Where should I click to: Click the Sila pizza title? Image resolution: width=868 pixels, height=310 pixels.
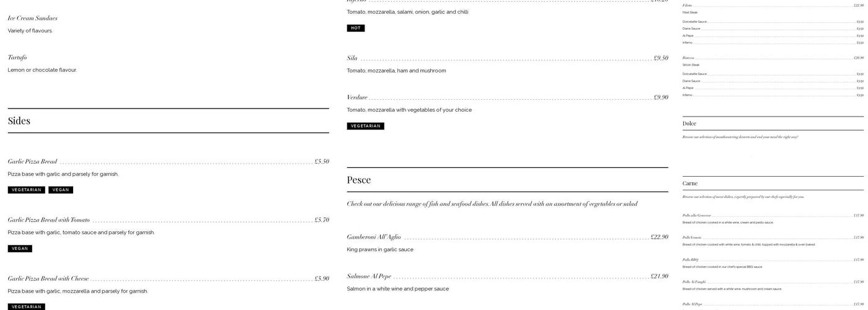[352, 58]
